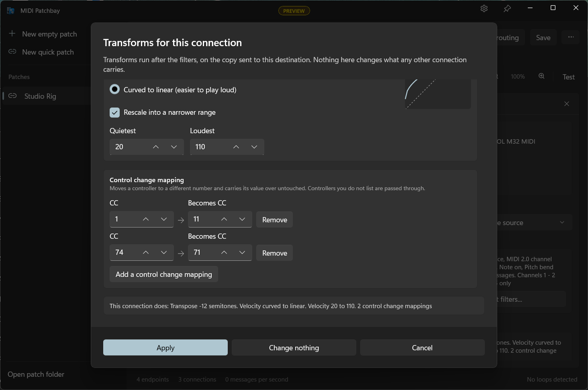The image size is (588, 390).
Task: Click the partly hidden filters button
Action: click(x=531, y=299)
